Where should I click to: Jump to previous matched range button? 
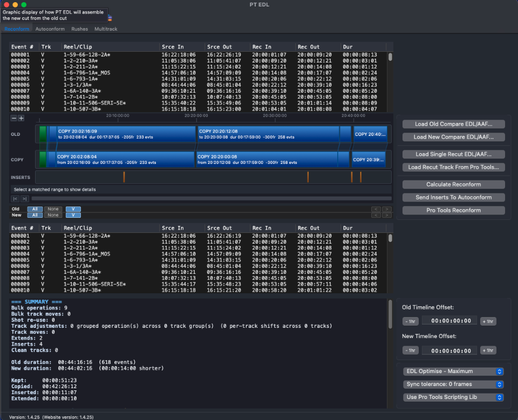pos(15,198)
